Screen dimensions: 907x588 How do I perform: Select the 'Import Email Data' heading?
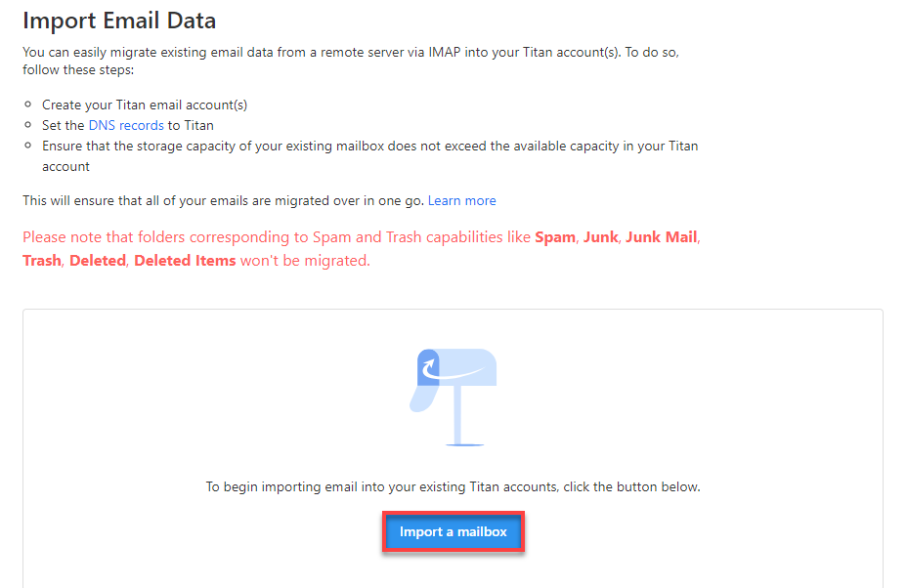119,20
